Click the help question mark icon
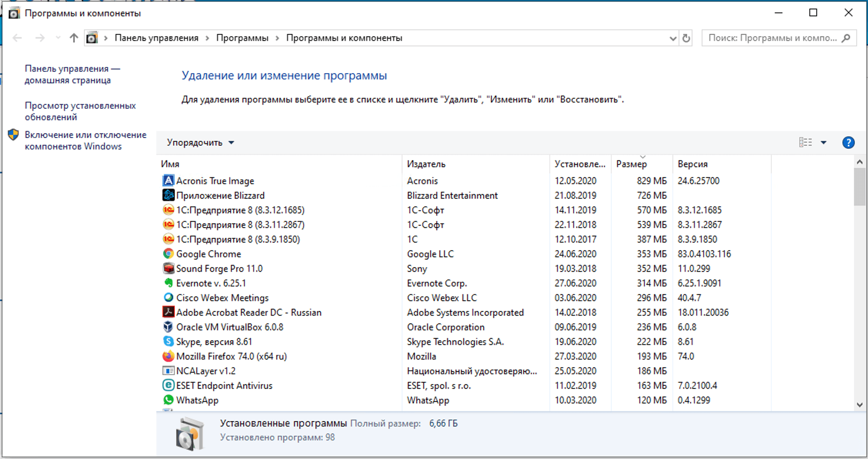The width and height of the screenshot is (868, 459). coord(848,142)
